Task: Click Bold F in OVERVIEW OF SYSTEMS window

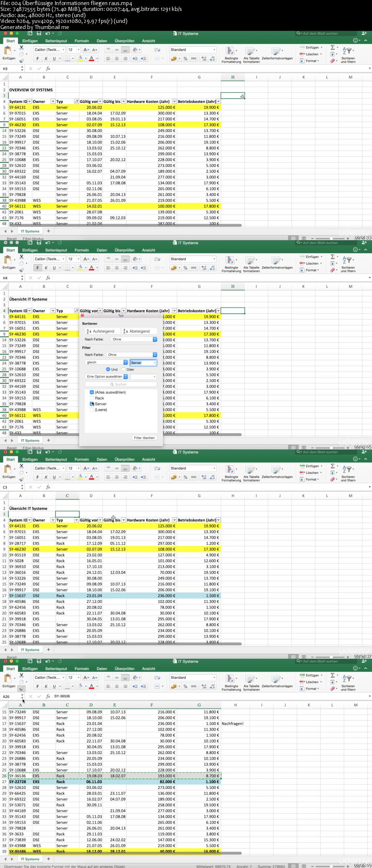Action: coord(37,58)
